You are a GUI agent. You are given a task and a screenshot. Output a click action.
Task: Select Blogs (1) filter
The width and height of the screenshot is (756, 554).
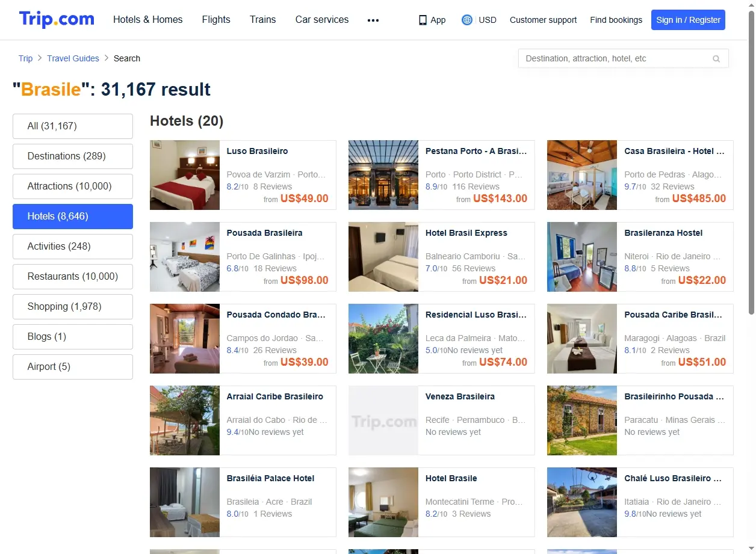[x=73, y=337]
